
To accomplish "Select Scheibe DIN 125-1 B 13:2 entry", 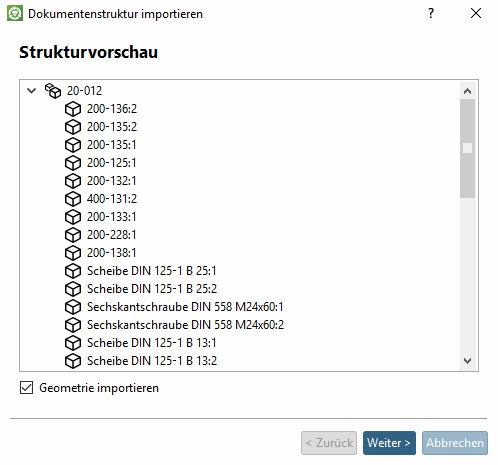I will [152, 361].
